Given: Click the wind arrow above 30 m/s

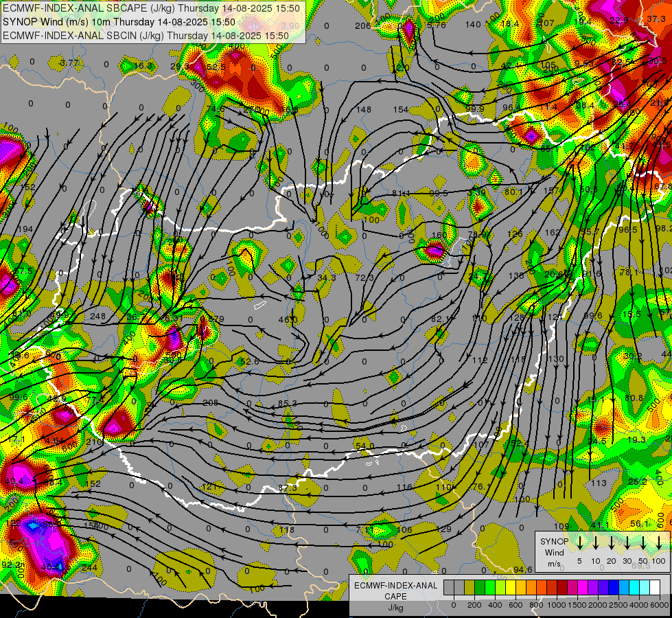Looking at the screenshot, I should point(627,542).
